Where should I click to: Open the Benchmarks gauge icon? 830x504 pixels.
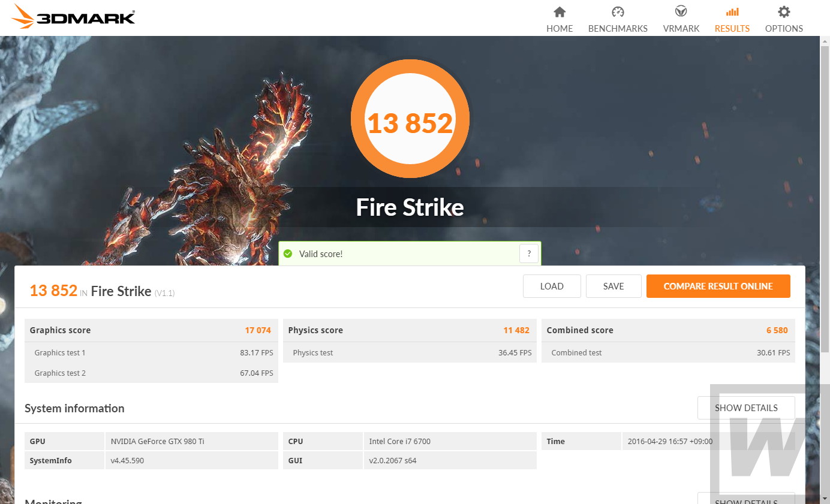click(x=618, y=12)
